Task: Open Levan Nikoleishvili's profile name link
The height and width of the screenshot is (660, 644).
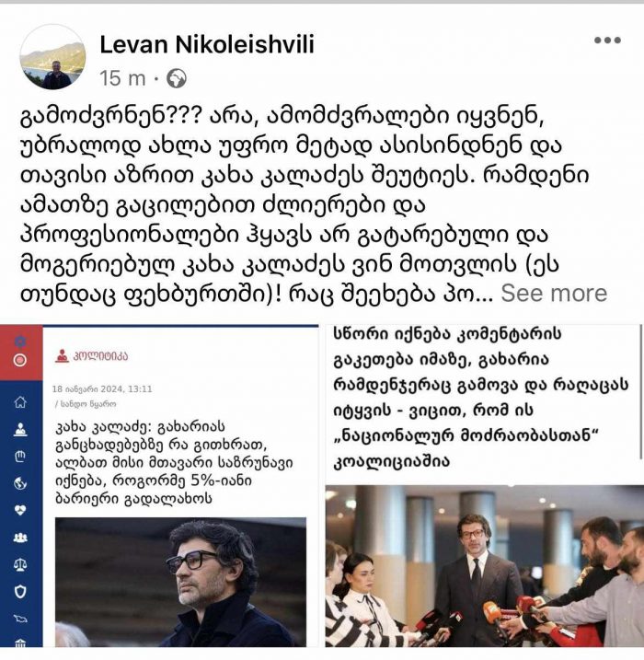Action: tap(207, 44)
